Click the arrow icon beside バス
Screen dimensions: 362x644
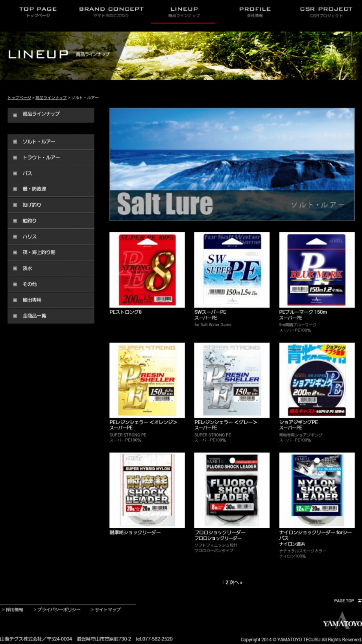tap(15, 173)
